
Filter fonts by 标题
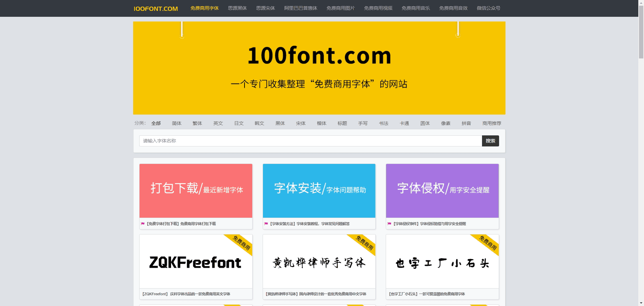[342, 123]
